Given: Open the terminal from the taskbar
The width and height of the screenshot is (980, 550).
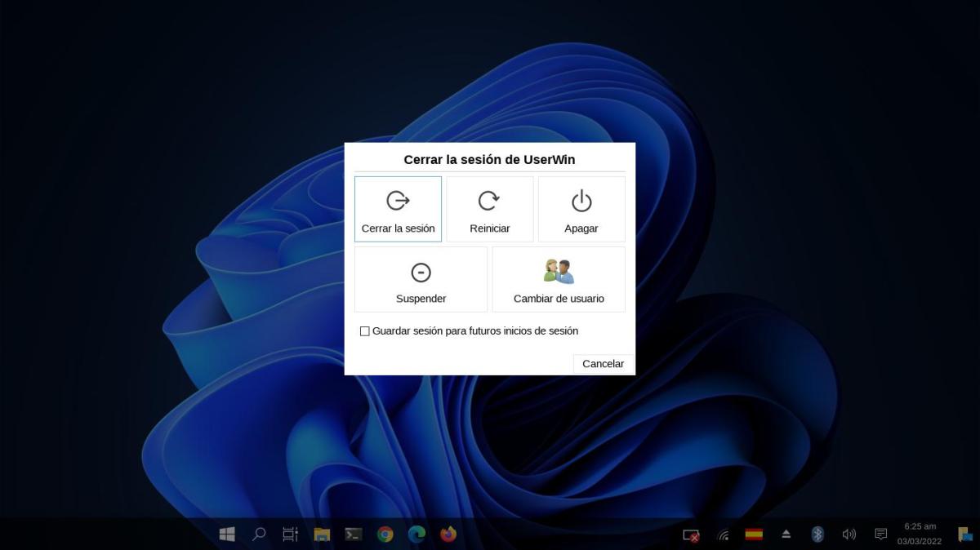Looking at the screenshot, I should pyautogui.click(x=354, y=534).
